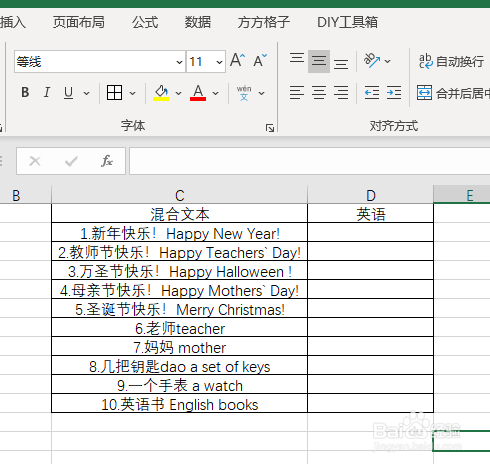Click 合并后居中 merge and center button
Viewport: 490px width, 464px height.
453,93
